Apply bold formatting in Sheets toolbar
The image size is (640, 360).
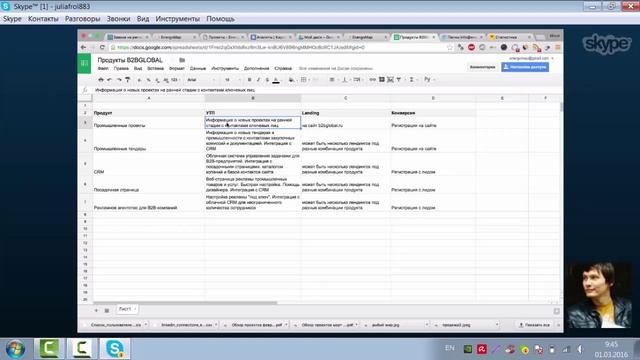(x=249, y=80)
